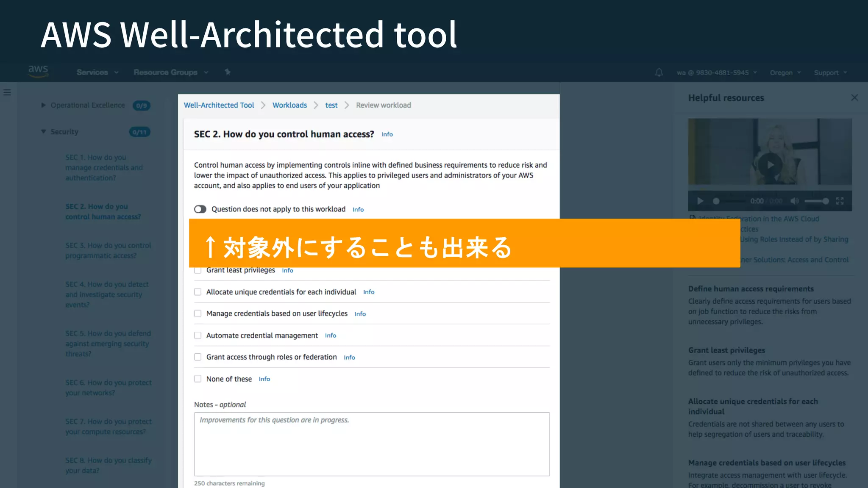The image size is (868, 488).
Task: Select SEC 2 control human access
Action: [x=103, y=211]
